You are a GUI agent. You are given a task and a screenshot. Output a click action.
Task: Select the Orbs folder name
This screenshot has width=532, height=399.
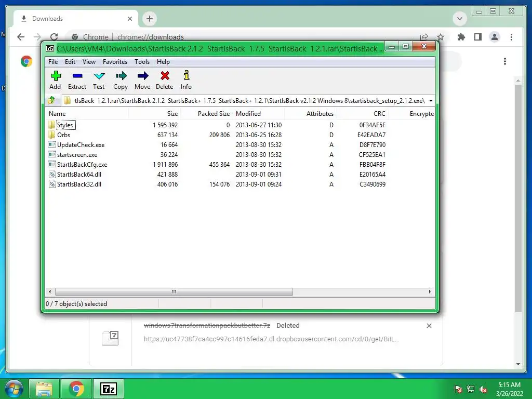click(63, 135)
